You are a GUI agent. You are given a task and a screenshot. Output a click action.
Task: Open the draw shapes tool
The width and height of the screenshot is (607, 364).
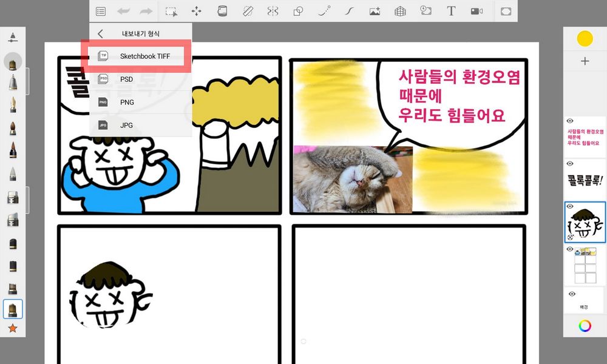click(x=298, y=11)
